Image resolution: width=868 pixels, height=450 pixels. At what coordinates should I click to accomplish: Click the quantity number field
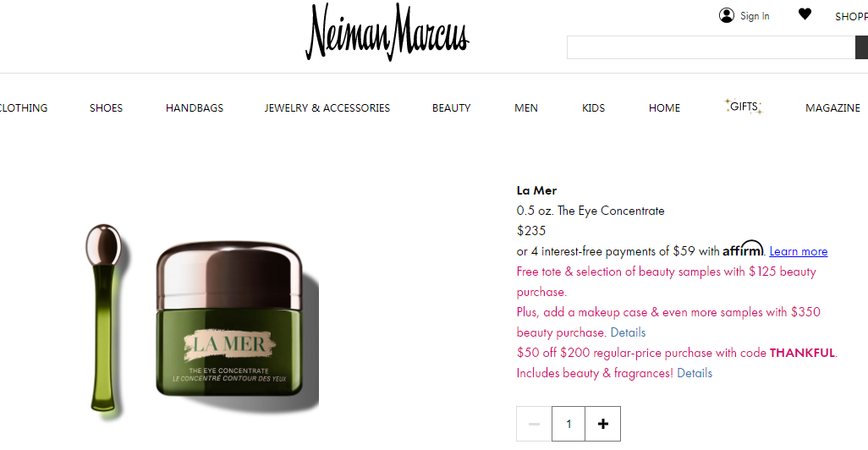tap(569, 424)
